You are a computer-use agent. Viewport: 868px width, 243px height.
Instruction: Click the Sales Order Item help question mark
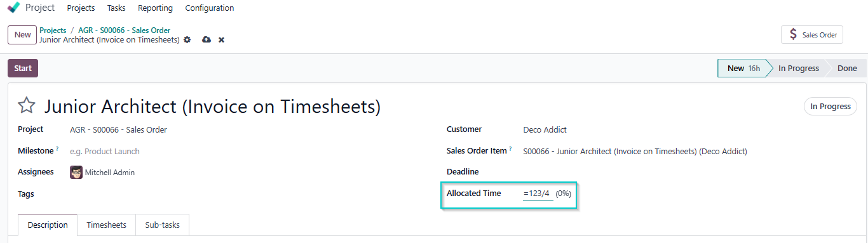[x=510, y=149]
